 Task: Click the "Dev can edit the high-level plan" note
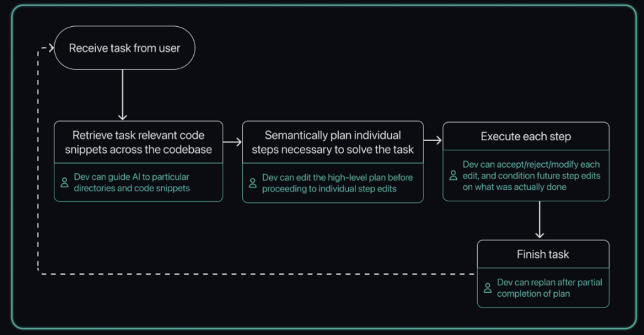pos(337,183)
